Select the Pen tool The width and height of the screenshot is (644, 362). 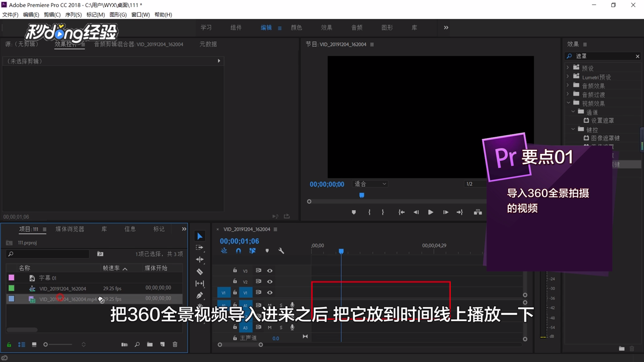pos(200,296)
